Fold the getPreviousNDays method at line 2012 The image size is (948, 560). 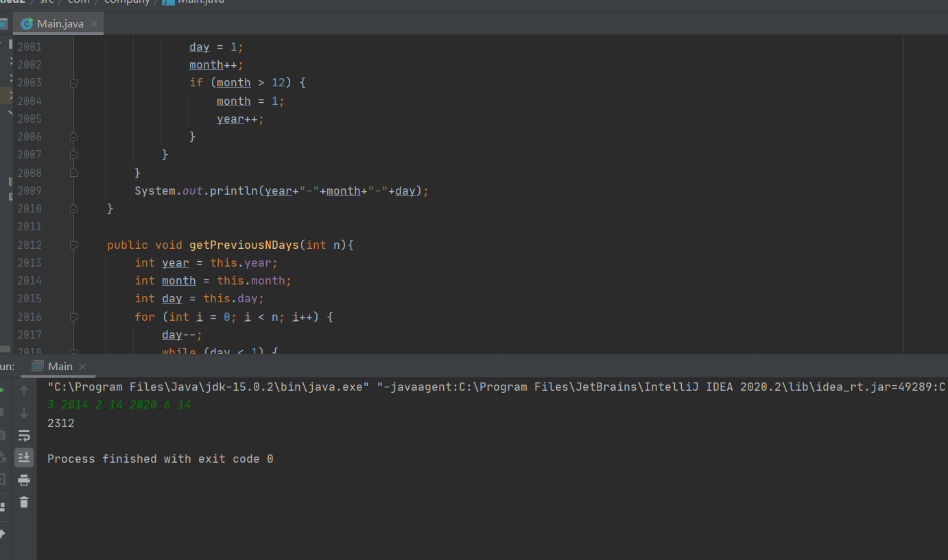[x=73, y=245]
